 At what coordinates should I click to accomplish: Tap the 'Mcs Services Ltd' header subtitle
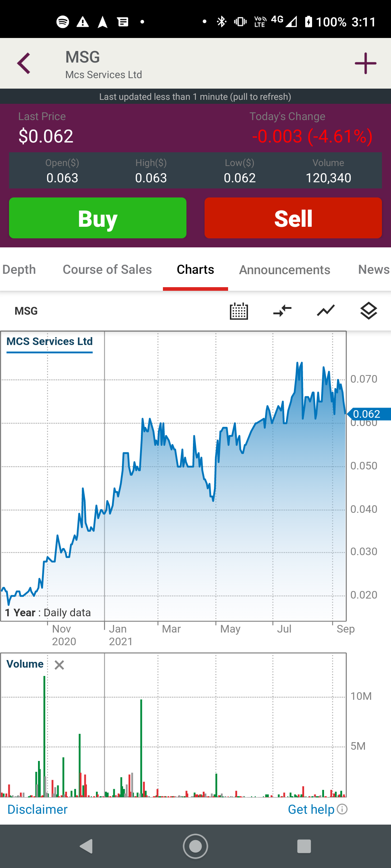pos(104,75)
